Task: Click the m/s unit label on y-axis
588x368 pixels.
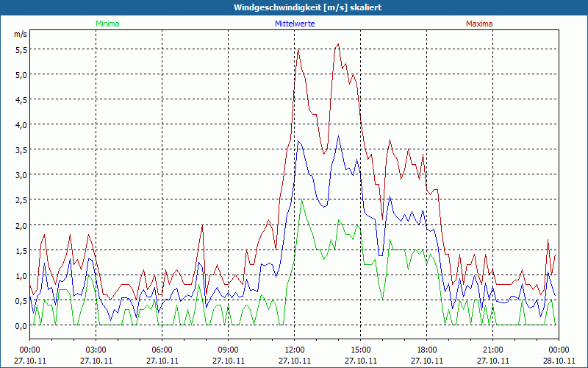Action: [x=21, y=34]
